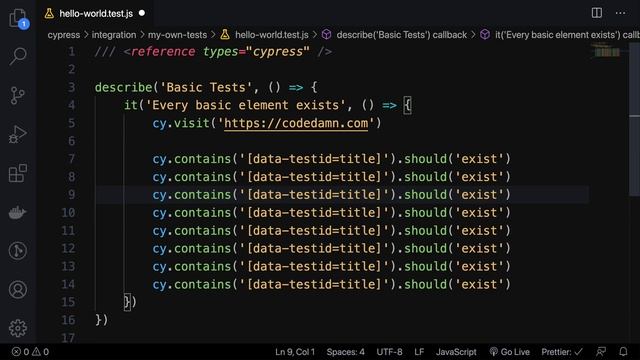Screen dimensions: 640x360
Task: Click [data-testid=title] string on line 12
Action: 314,249
